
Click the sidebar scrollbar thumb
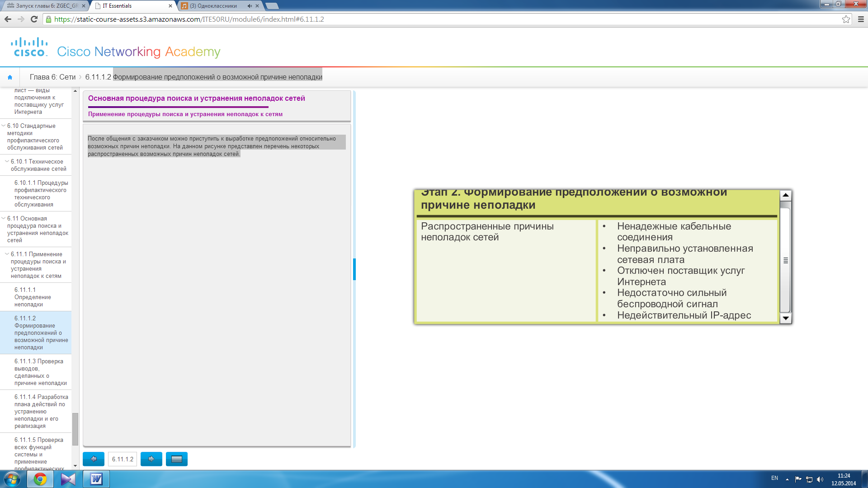75,429
